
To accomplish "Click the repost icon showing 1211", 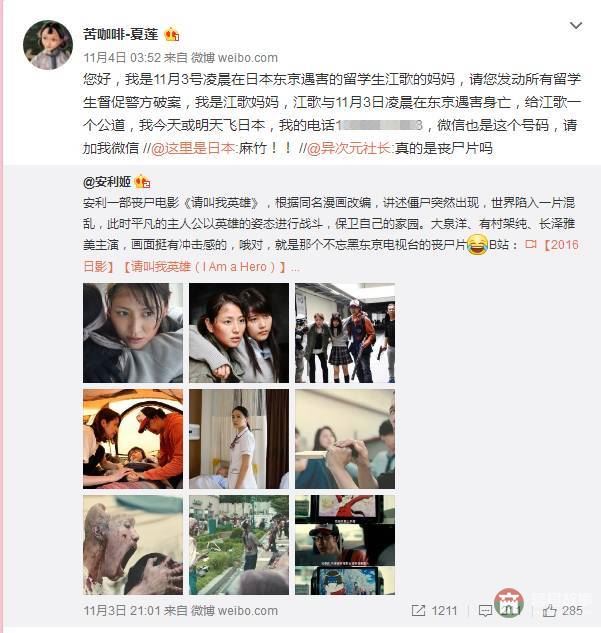I will 419,610.
